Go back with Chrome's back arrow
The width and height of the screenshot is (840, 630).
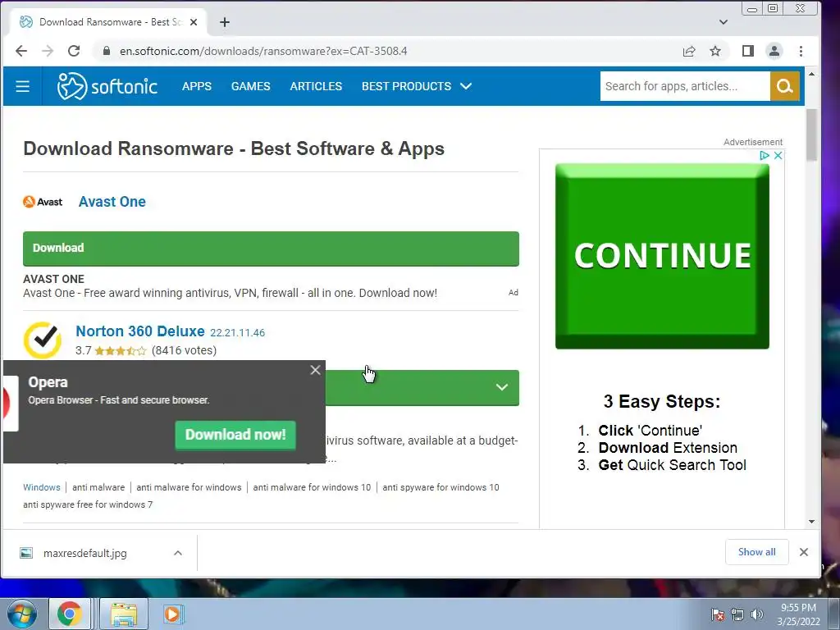[x=21, y=51]
